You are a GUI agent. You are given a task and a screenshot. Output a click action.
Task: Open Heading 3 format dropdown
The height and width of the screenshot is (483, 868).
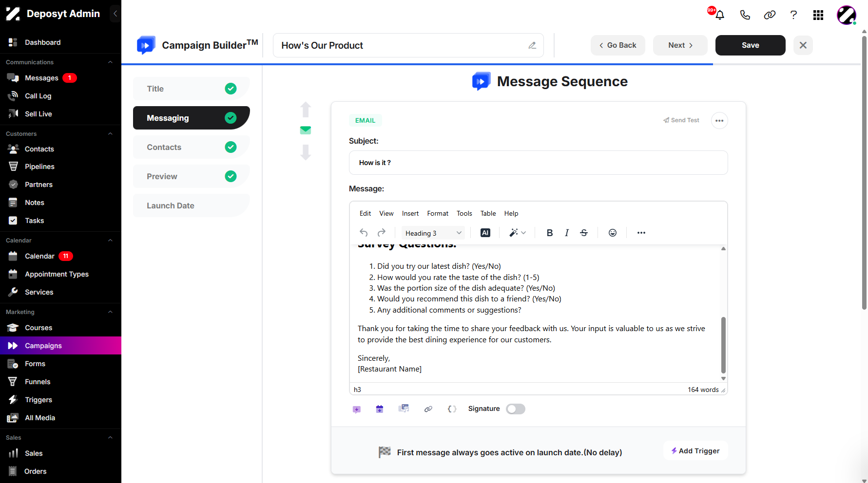pyautogui.click(x=433, y=233)
